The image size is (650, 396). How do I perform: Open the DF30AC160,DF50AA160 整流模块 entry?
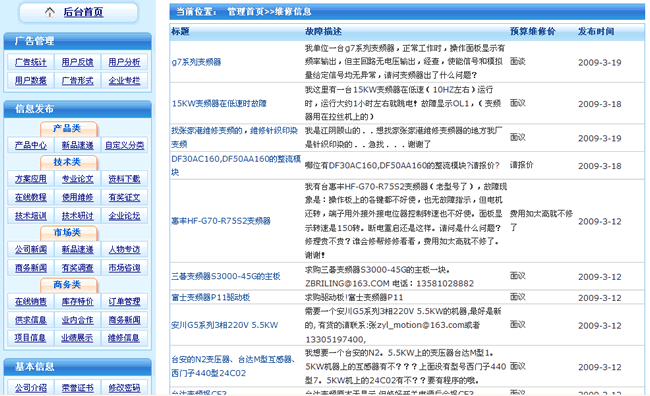(x=236, y=165)
